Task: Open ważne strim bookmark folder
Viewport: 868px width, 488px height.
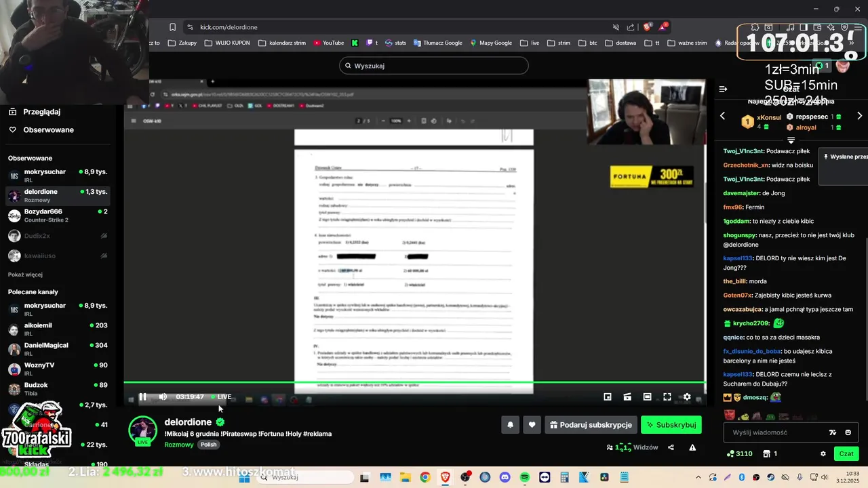Action: (687, 43)
